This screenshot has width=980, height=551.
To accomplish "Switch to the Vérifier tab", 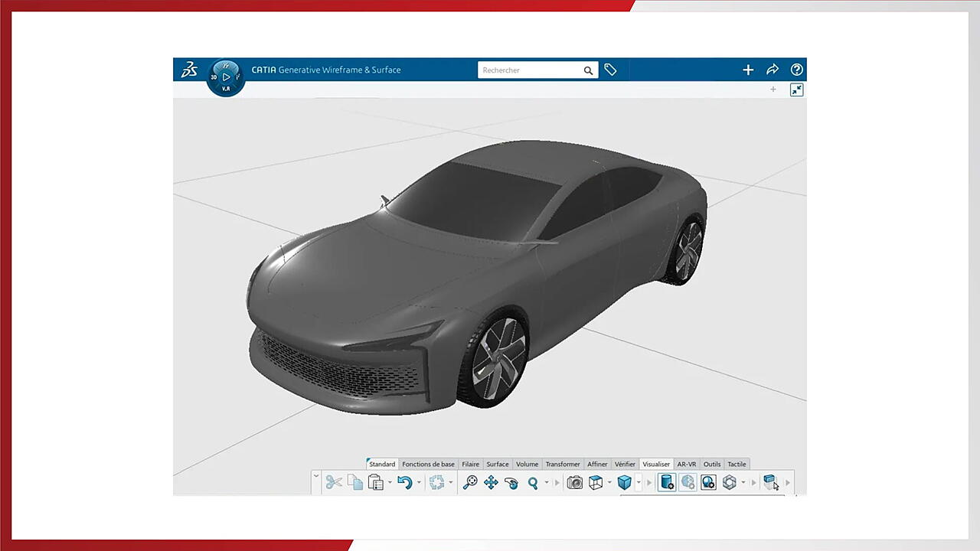I will (626, 464).
